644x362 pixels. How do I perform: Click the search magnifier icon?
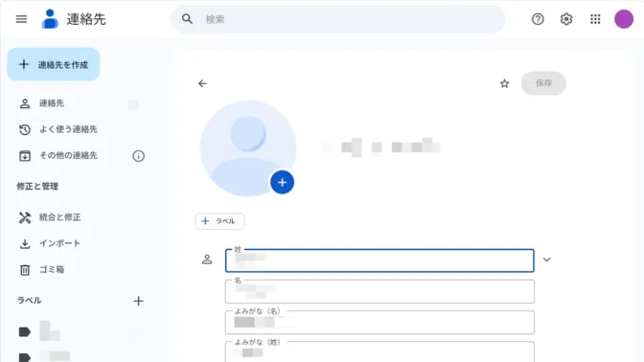(x=187, y=19)
